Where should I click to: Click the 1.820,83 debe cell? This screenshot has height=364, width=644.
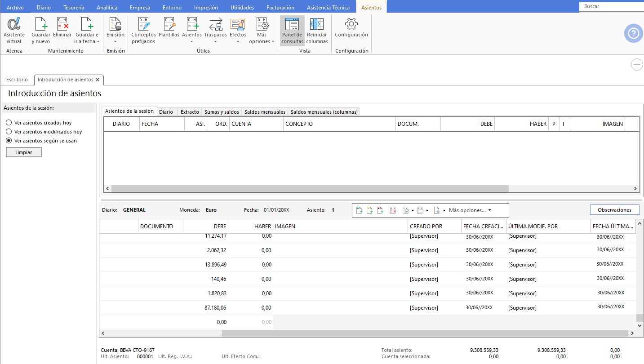tap(206, 293)
